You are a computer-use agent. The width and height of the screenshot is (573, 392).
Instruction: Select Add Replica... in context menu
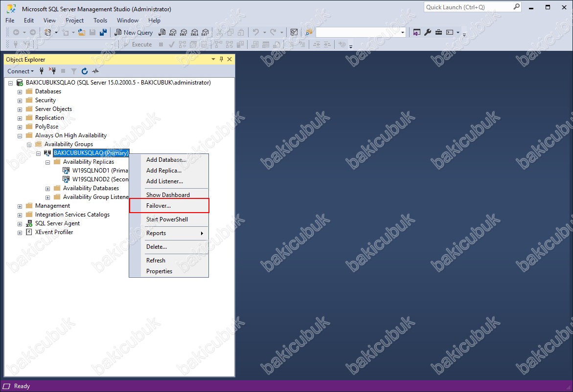click(169, 171)
